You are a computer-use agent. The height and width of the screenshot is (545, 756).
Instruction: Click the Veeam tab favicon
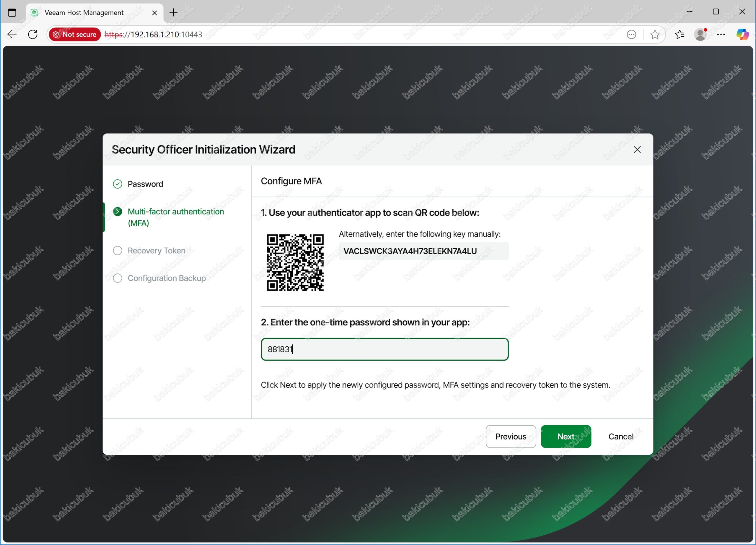point(34,13)
